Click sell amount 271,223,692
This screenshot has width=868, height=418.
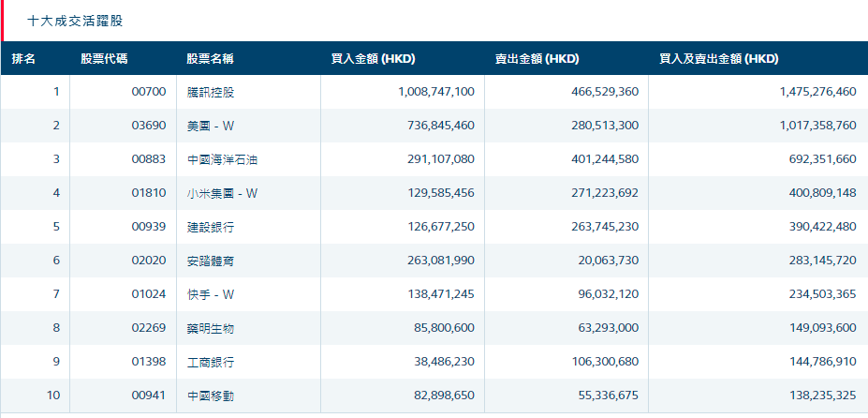605,193
